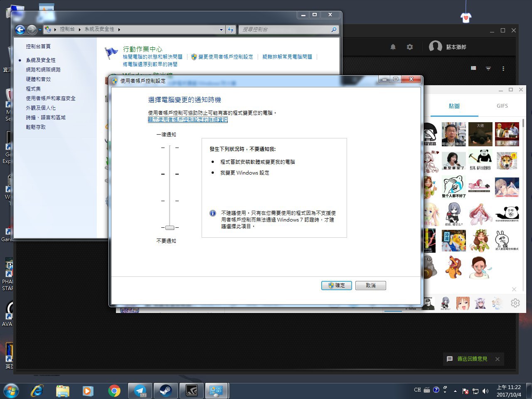The image size is (532, 399).
Task: Click the back arrow in Control Panel
Action: tap(20, 30)
